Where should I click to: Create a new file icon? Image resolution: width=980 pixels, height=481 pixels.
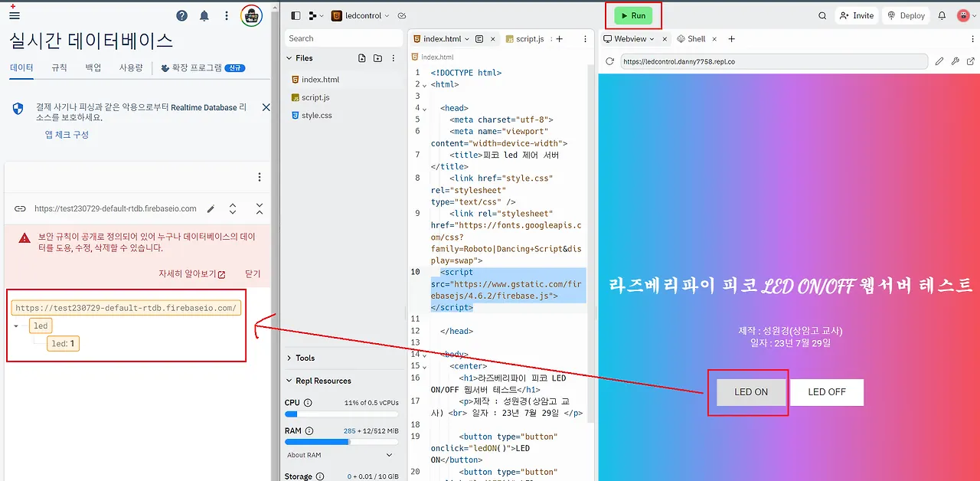(x=362, y=58)
